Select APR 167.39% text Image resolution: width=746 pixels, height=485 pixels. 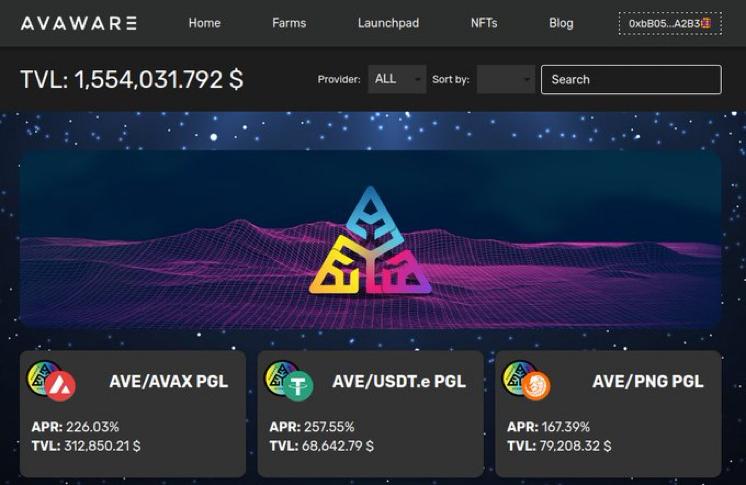549,426
